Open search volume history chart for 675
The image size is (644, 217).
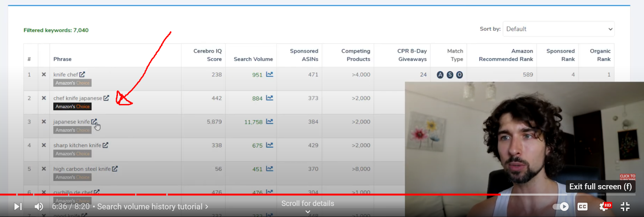tap(269, 145)
